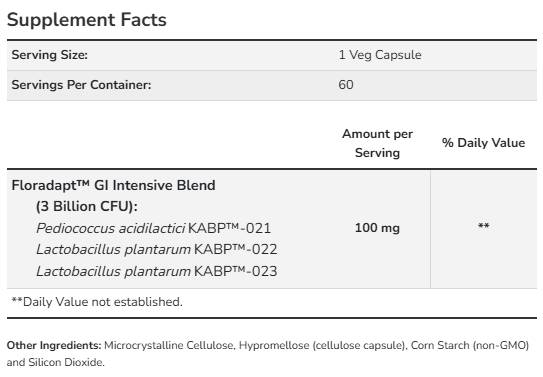Click the 1 Veg Capsule value
The image size is (543, 377).
380,55
